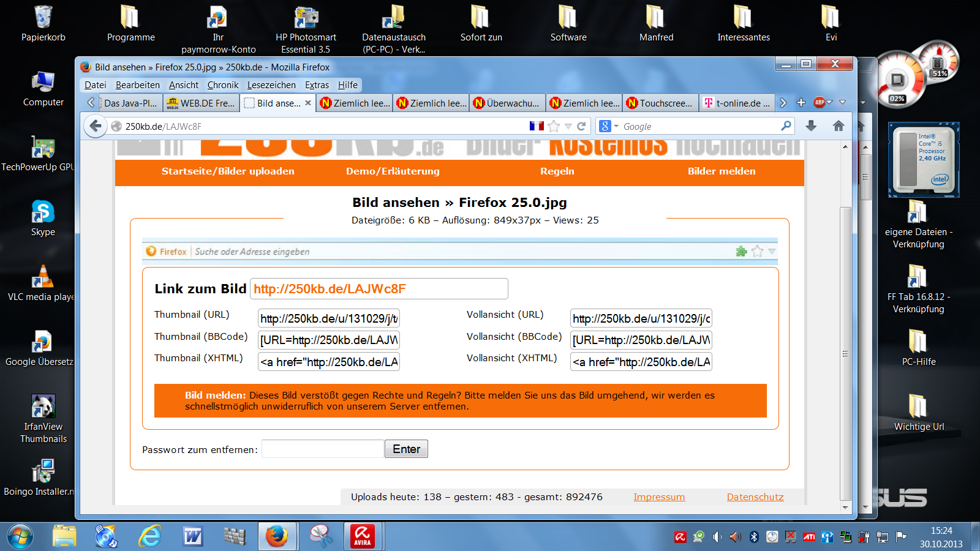
Task: Click the Avira icon in the taskbar
Action: 363,536
